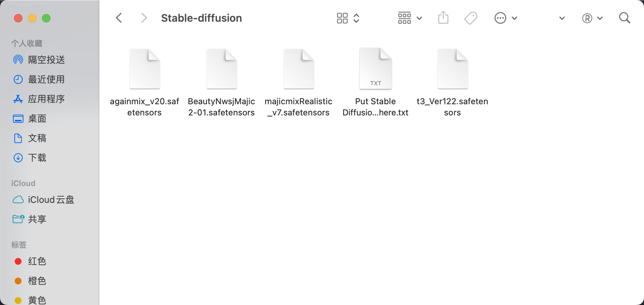Open AirDrop (隔空投送) in sidebar
This screenshot has height=305, width=644.
pos(46,60)
